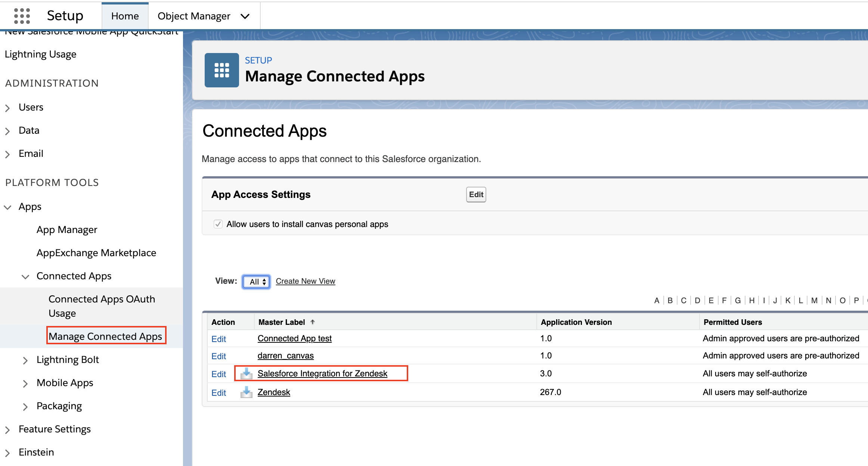Collapse the Apps section
Image resolution: width=868 pixels, height=466 pixels.
click(x=7, y=207)
